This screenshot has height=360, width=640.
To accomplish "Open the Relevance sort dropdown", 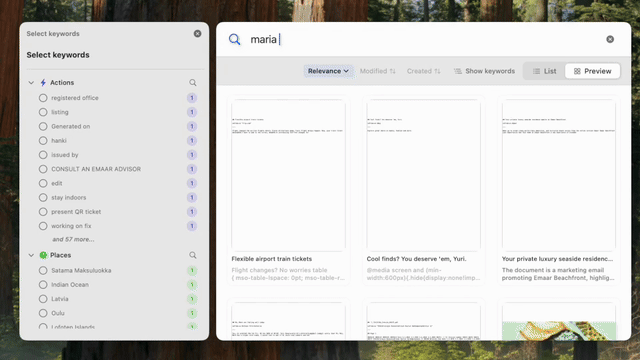I will 328,71.
